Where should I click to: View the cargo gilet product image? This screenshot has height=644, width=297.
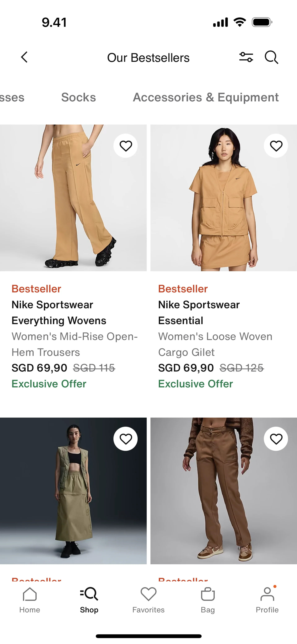pos(224,198)
